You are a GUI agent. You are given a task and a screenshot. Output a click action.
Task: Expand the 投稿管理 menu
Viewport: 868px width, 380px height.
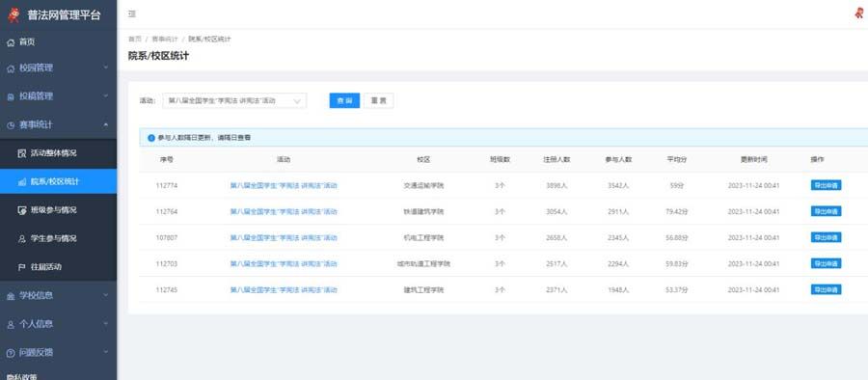pyautogui.click(x=58, y=95)
